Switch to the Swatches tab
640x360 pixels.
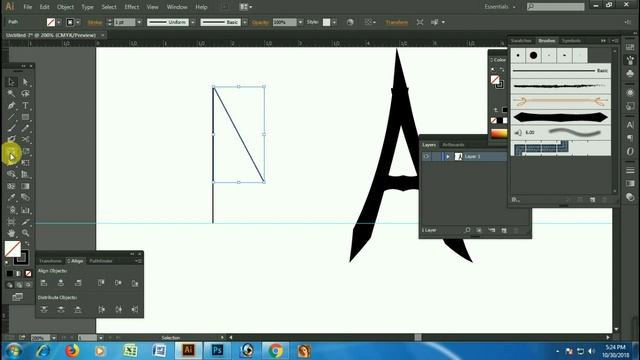521,41
